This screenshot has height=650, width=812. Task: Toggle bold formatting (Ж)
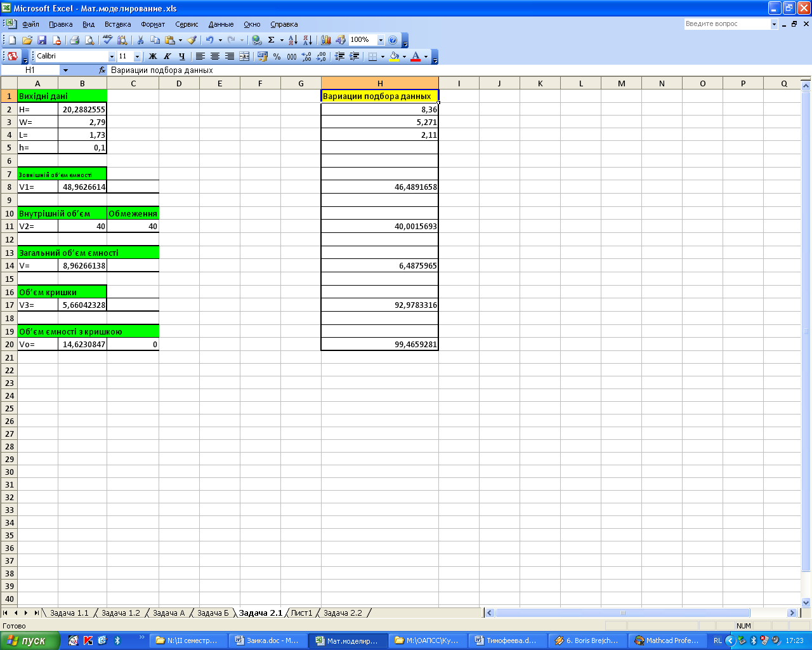(152, 56)
